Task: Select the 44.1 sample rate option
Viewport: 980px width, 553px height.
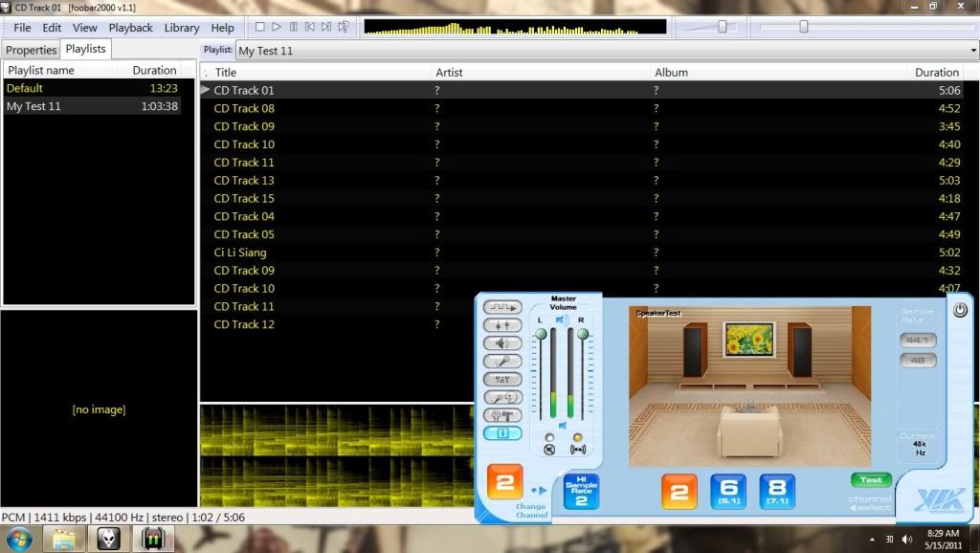Action: coord(918,340)
